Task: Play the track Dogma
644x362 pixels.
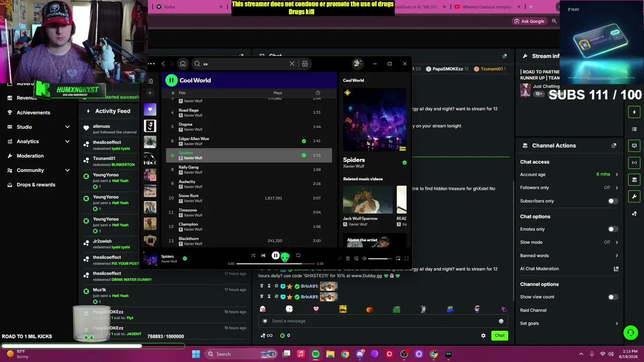Action: (x=249, y=127)
